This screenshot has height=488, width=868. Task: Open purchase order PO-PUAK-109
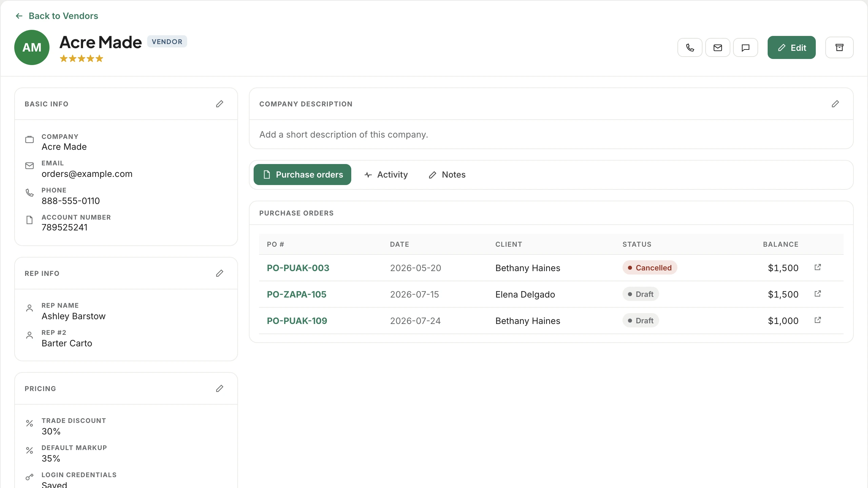[297, 321]
